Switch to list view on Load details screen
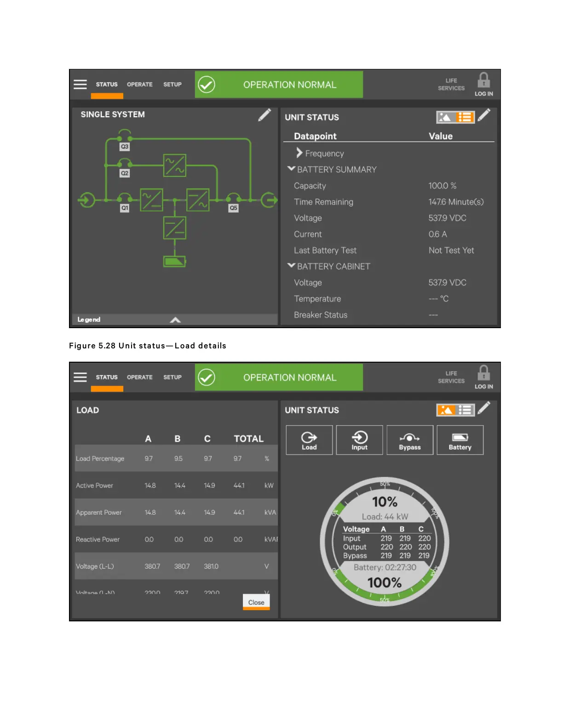Screen dimensions: 563x728 [465, 410]
